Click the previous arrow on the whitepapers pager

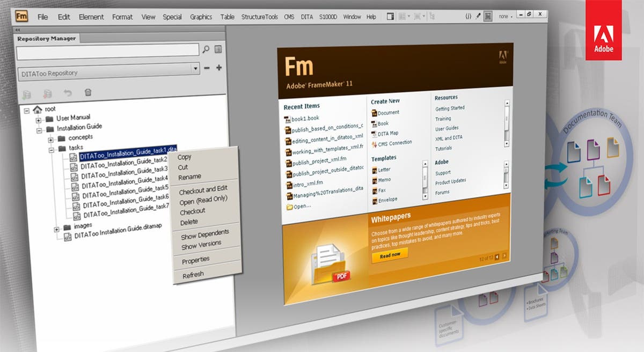497,256
